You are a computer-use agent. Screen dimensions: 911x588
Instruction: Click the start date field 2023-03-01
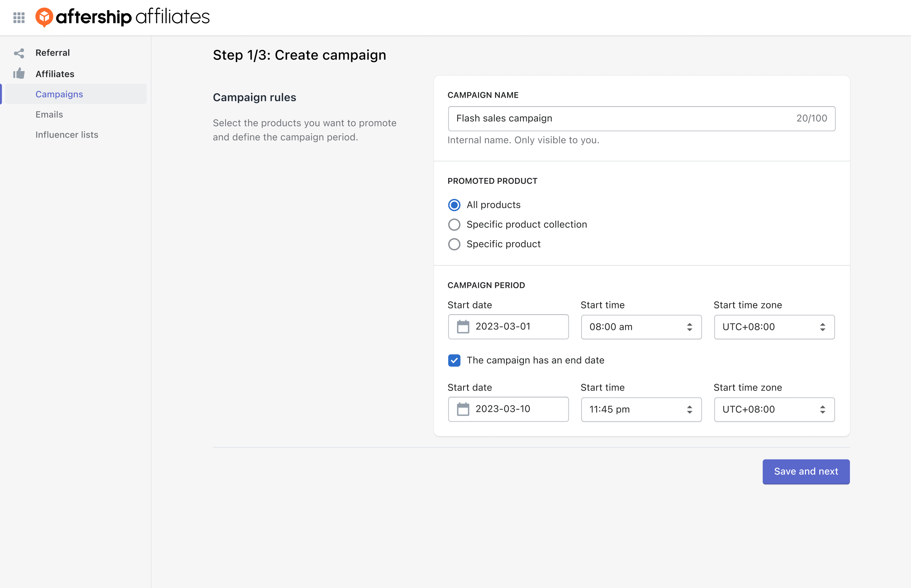[508, 326]
